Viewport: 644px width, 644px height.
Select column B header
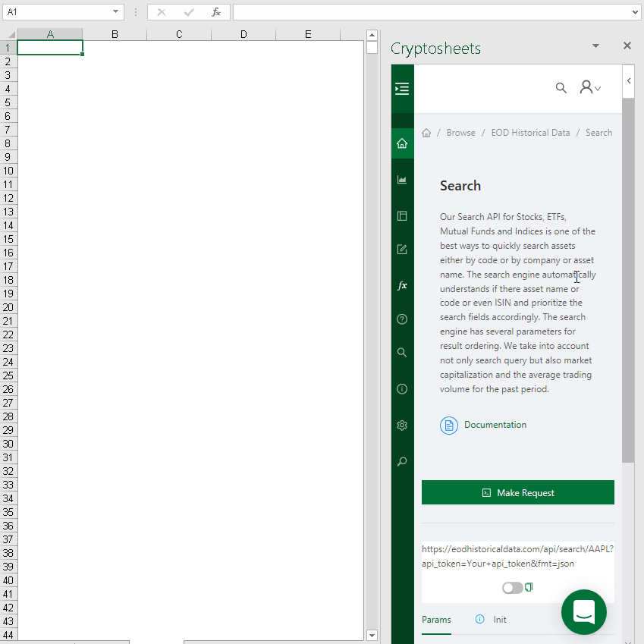[115, 34]
